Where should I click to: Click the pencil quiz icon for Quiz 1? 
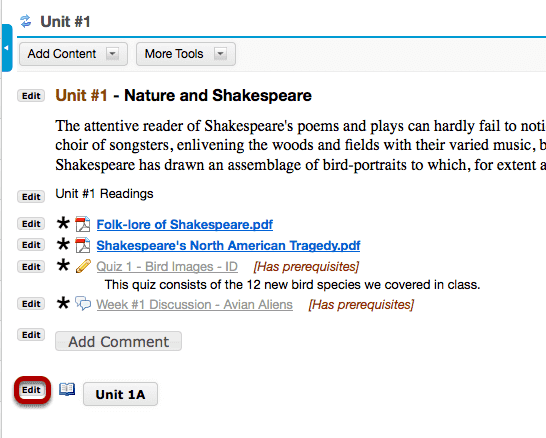[83, 266]
